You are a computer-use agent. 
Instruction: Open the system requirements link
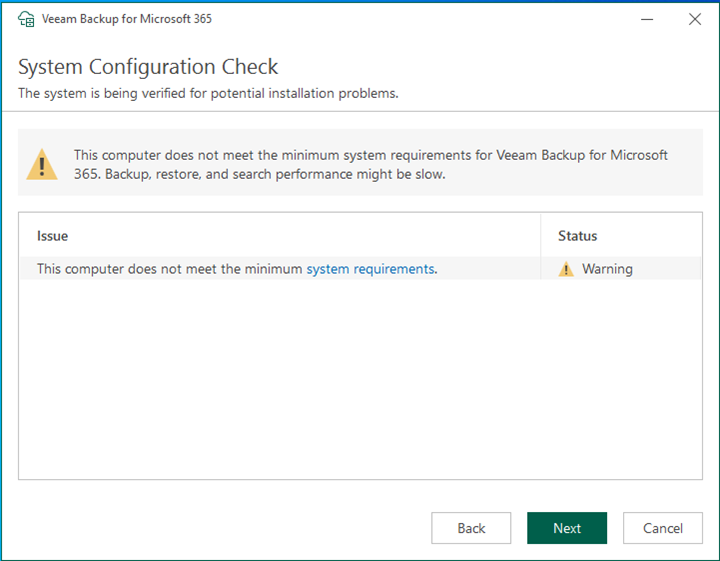(x=371, y=269)
